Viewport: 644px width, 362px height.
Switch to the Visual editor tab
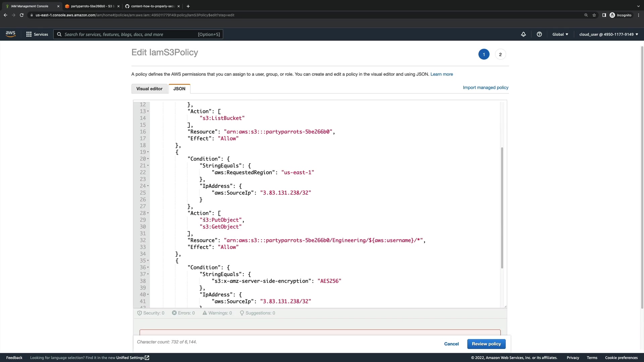pyautogui.click(x=149, y=89)
